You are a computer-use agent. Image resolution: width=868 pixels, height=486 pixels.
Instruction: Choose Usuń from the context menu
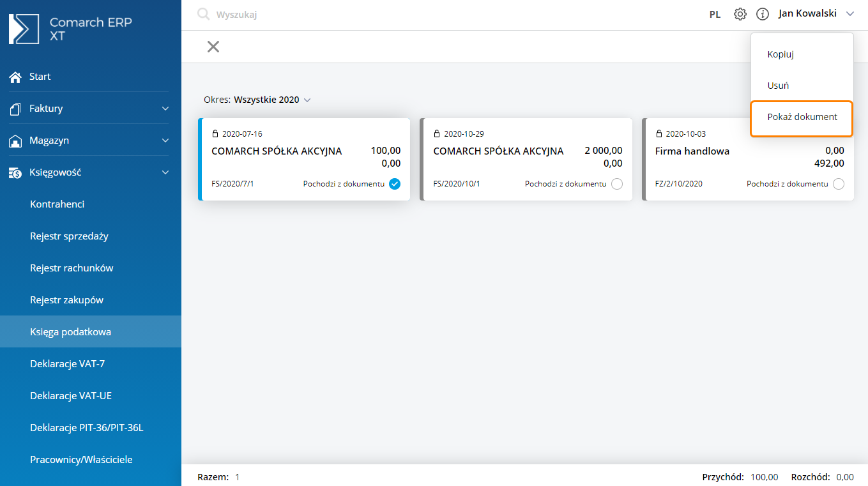[x=778, y=86]
